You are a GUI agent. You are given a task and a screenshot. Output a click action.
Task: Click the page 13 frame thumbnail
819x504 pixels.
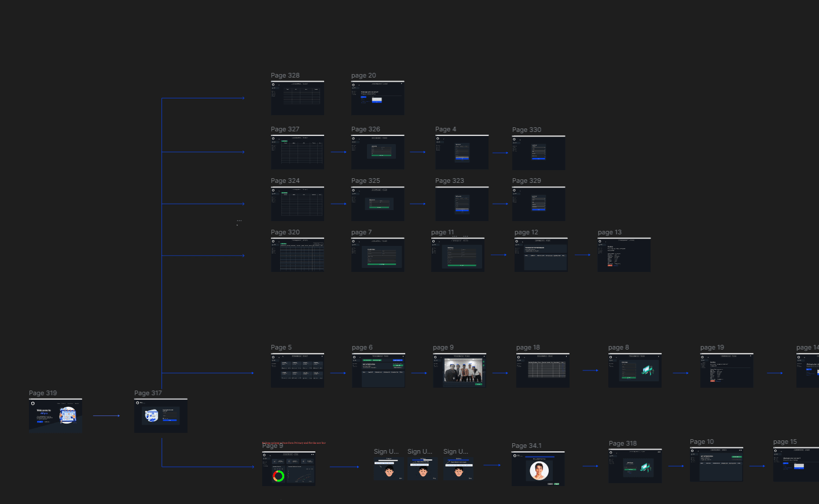624,255
